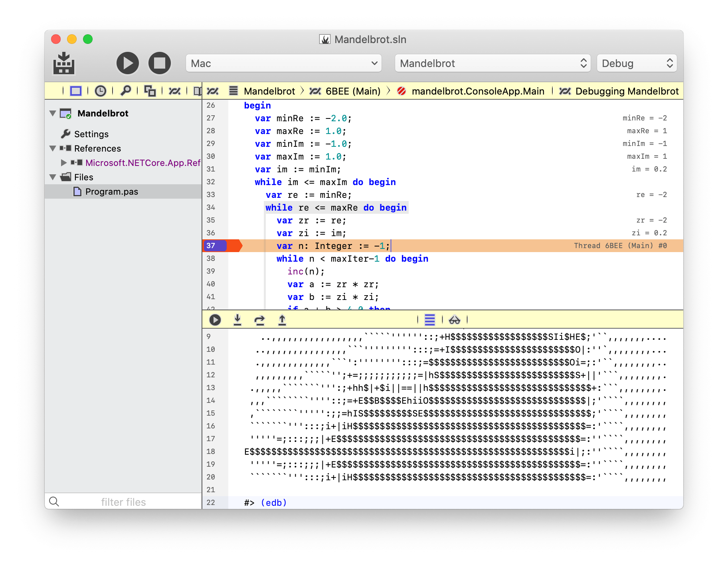728x568 pixels.
Task: Collapse the Files folder
Action: [x=53, y=177]
